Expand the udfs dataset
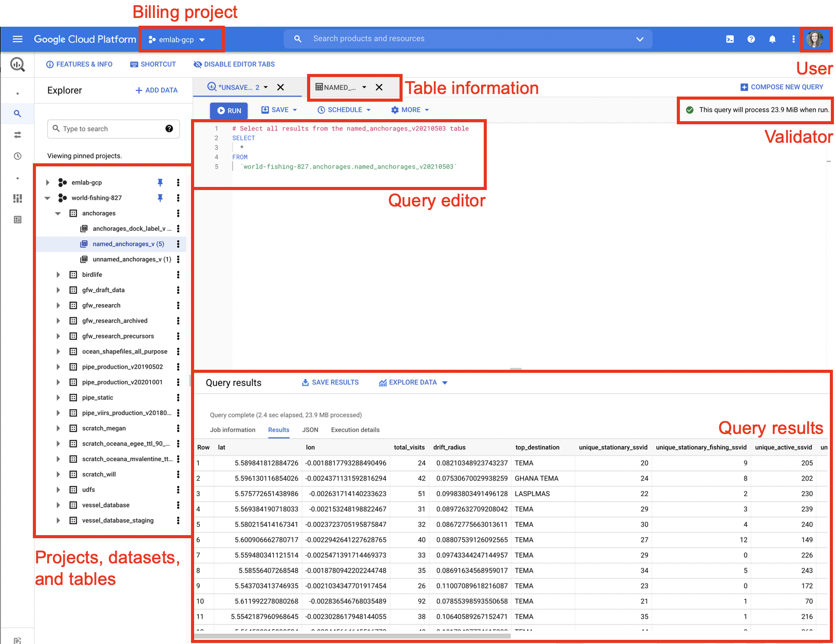Image resolution: width=836 pixels, height=644 pixels. 58,489
